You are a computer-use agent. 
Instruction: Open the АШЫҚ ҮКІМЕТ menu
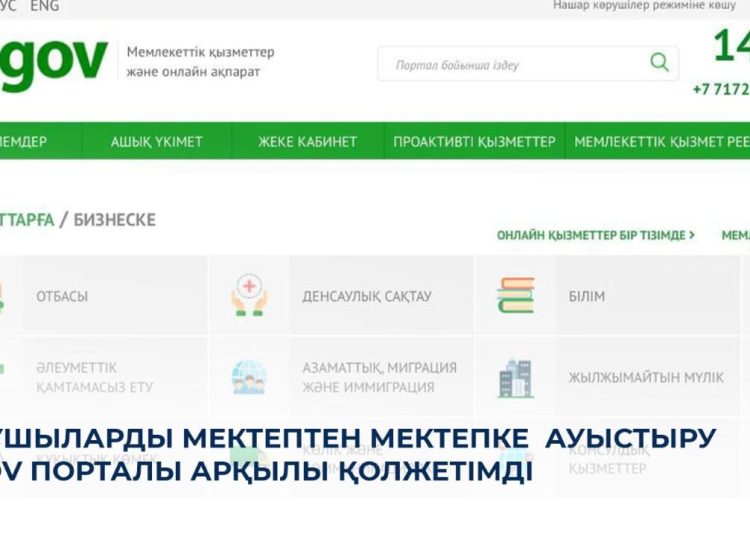click(x=156, y=142)
